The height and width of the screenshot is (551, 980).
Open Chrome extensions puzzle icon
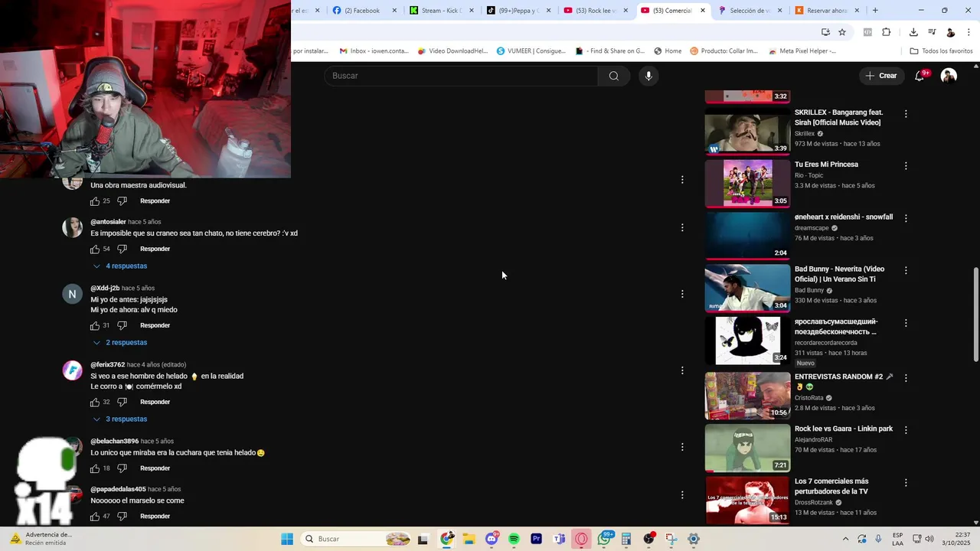pos(887,32)
